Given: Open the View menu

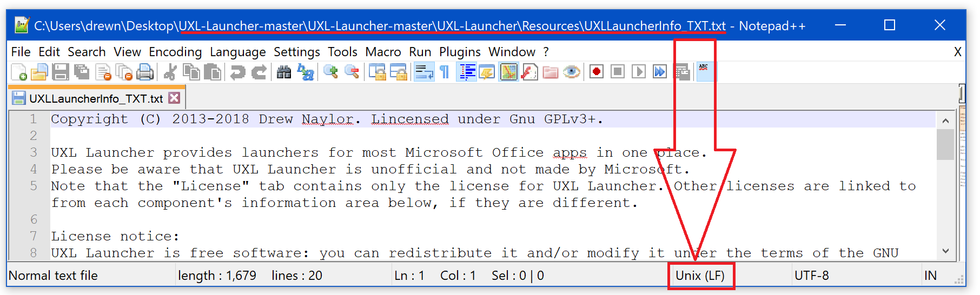Looking at the screenshot, I should coord(127,52).
